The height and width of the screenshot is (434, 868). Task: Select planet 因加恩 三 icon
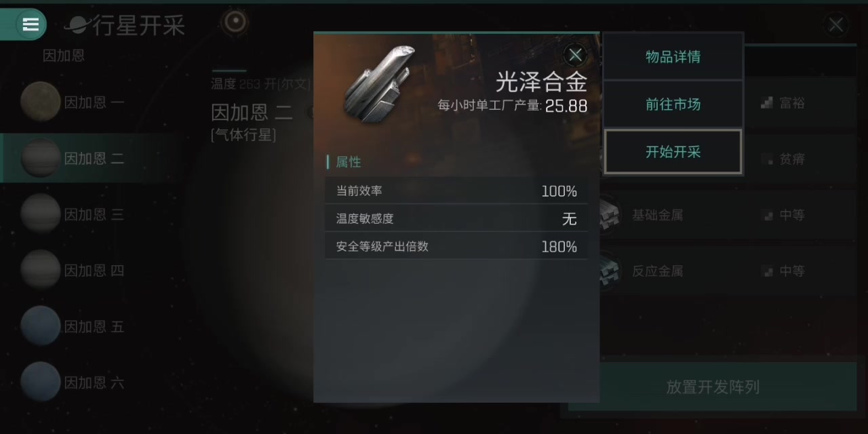[x=41, y=214]
